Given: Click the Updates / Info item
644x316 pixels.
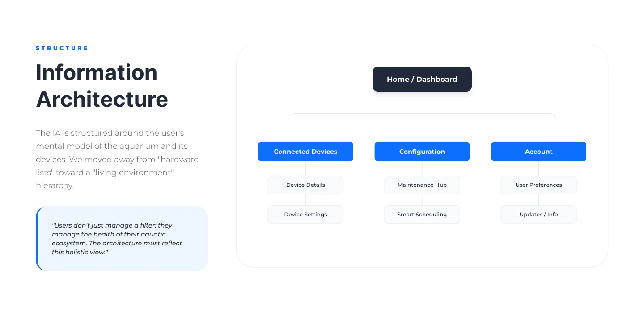Looking at the screenshot, I should pyautogui.click(x=538, y=215).
